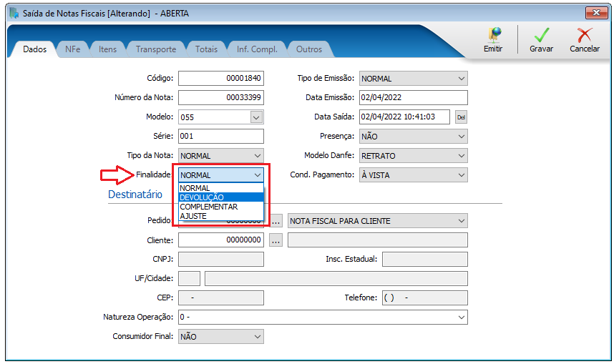Open the Cliente lookup ellipsis button

276,240
